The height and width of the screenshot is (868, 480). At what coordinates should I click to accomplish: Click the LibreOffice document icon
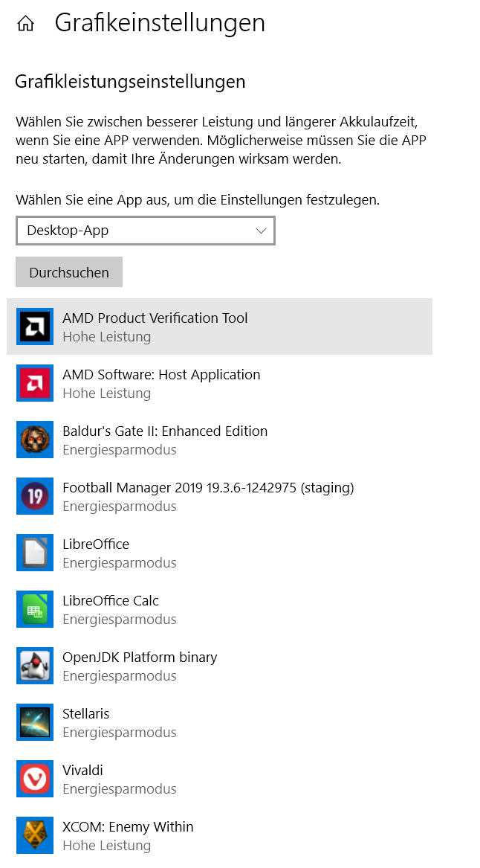(35, 553)
